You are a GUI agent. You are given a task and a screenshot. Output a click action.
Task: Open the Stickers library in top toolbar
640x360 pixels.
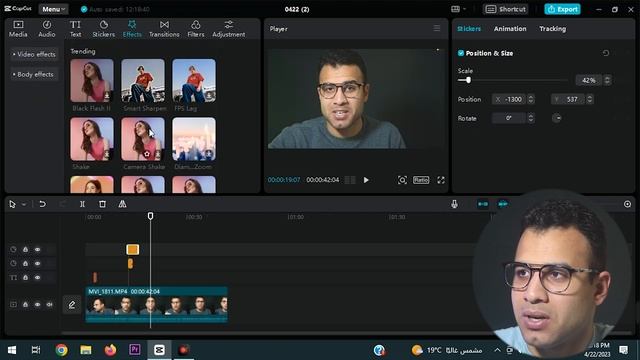104,29
